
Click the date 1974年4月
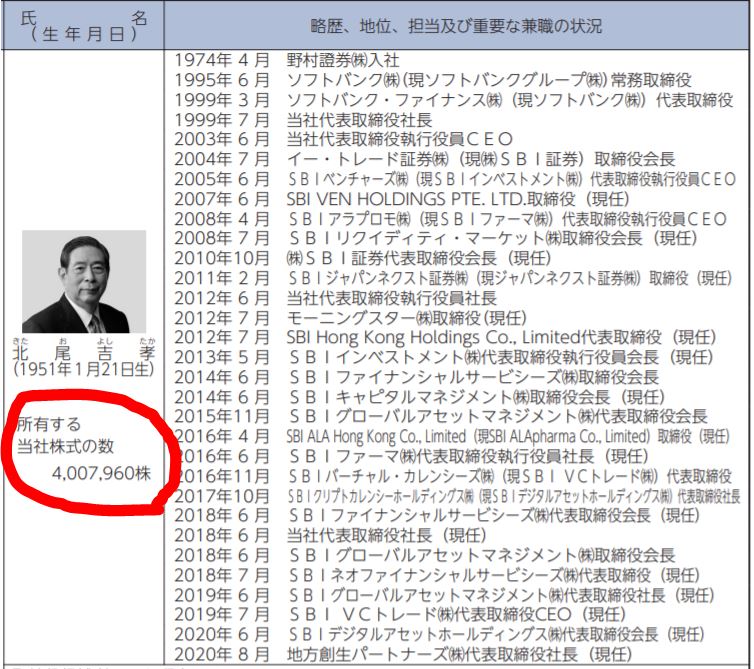tap(222, 61)
